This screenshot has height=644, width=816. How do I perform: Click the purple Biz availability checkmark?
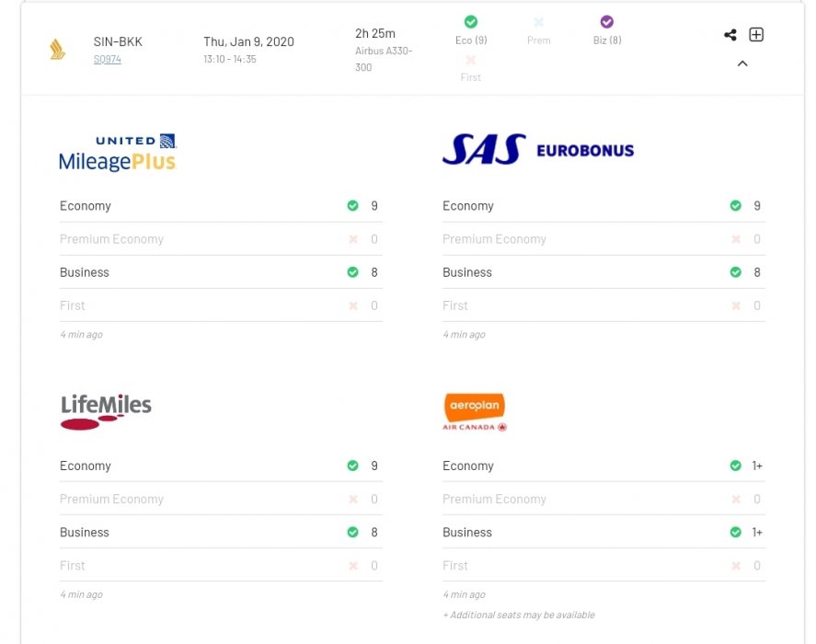pyautogui.click(x=606, y=22)
